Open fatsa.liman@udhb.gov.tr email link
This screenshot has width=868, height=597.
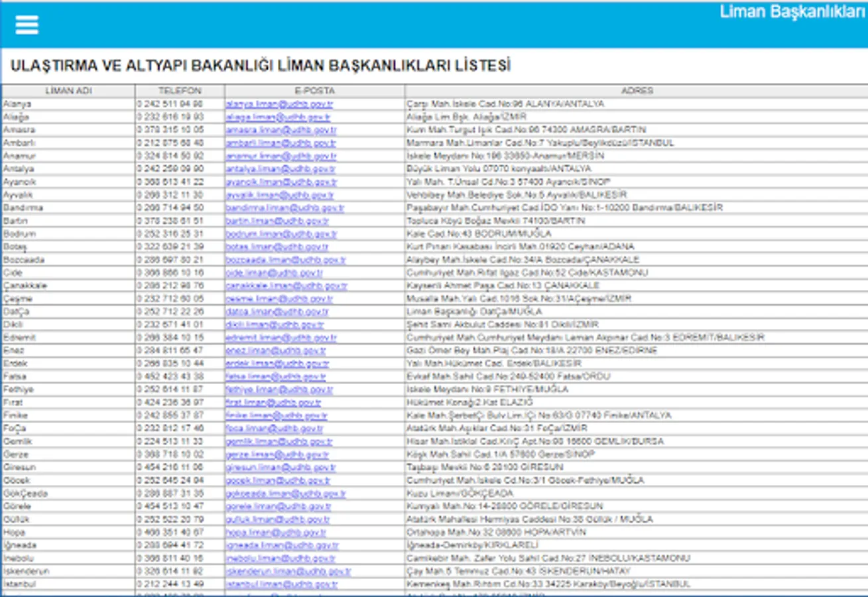pyautogui.click(x=276, y=376)
